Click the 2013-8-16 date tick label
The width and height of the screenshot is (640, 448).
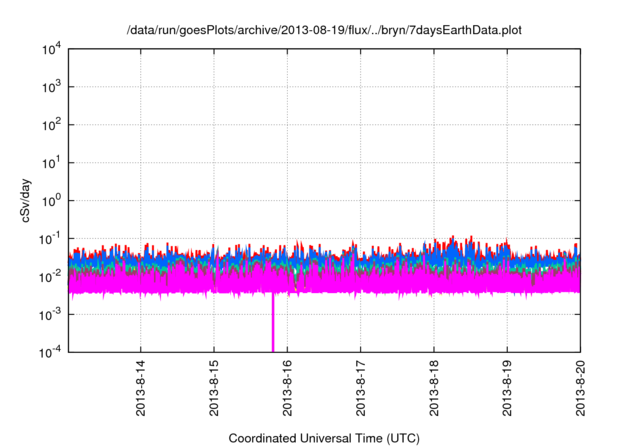(287, 388)
